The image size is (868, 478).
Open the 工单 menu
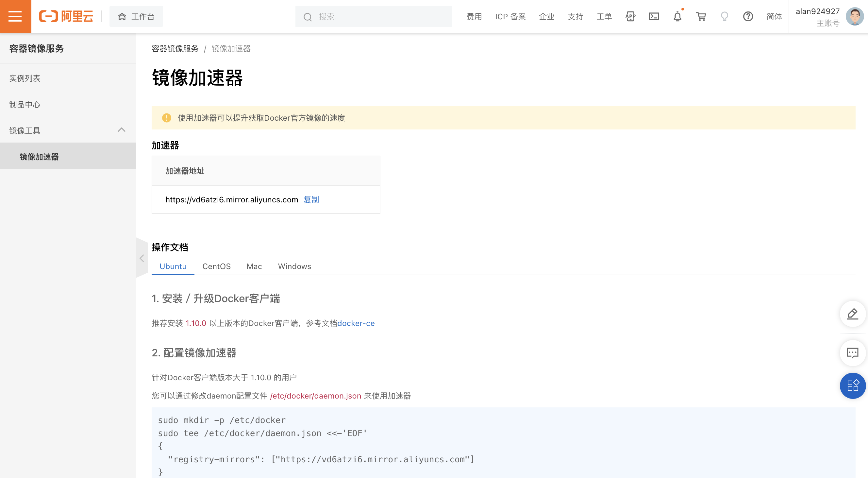604,17
